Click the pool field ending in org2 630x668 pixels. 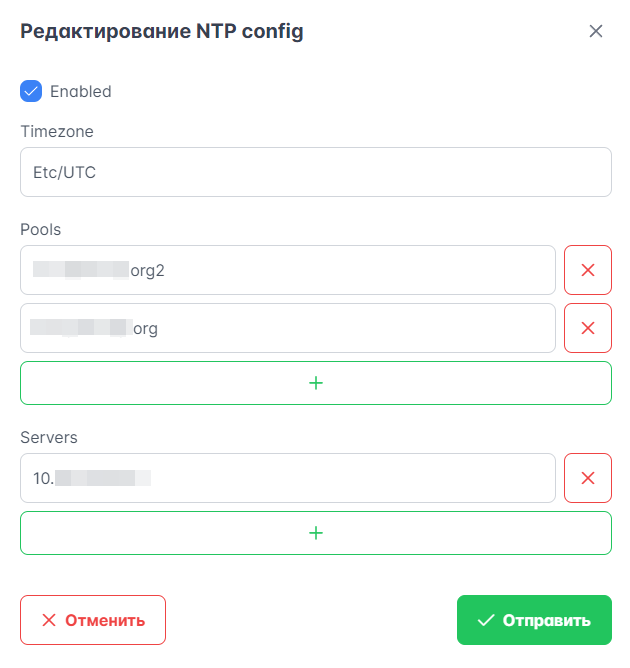pos(287,270)
